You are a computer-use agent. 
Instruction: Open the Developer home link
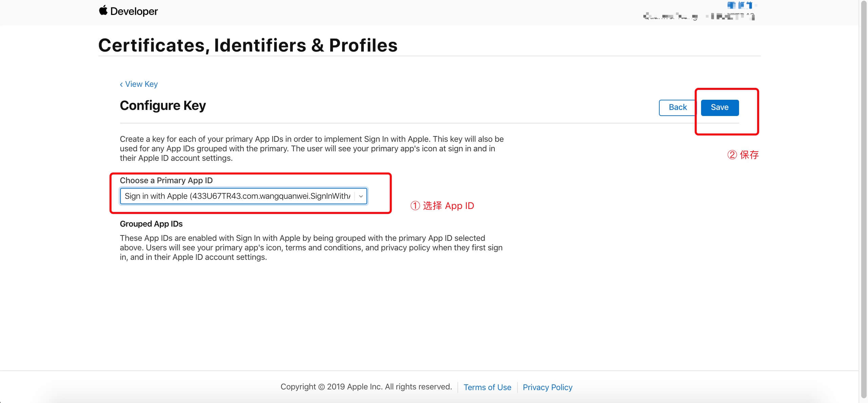pos(128,11)
